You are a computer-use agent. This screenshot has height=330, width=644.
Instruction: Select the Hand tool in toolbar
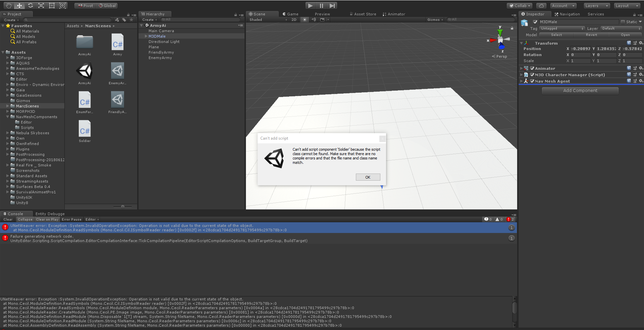coord(9,6)
